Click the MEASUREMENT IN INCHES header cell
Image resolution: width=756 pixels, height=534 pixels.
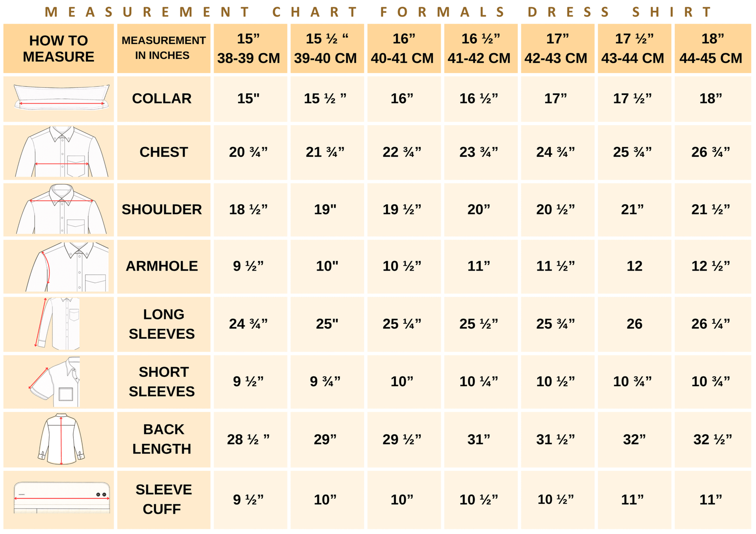click(163, 49)
